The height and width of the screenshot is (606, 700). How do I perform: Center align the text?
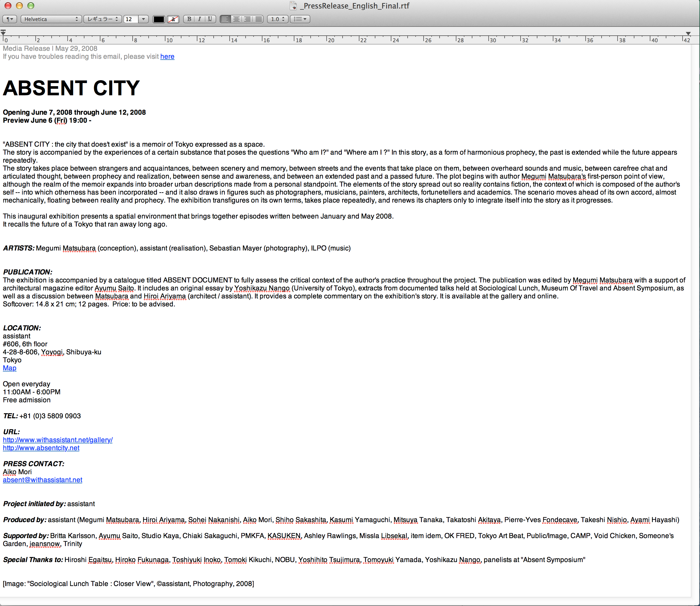pos(236,19)
